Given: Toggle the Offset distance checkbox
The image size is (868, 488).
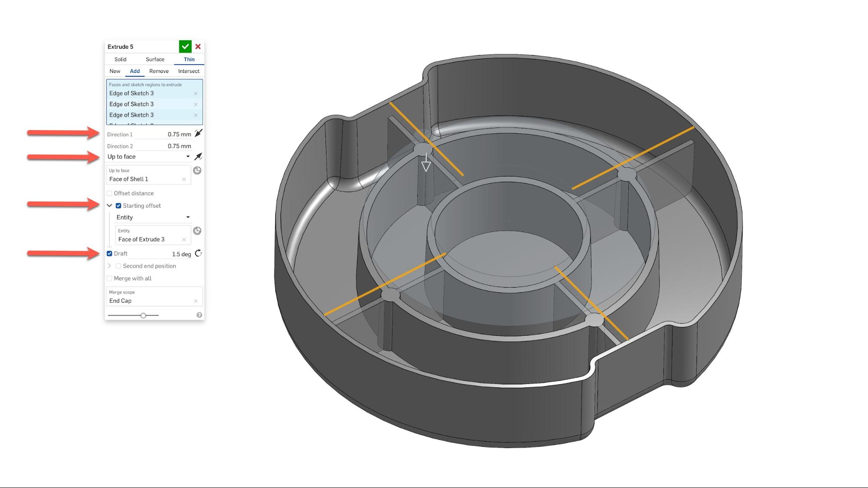Looking at the screenshot, I should 110,193.
